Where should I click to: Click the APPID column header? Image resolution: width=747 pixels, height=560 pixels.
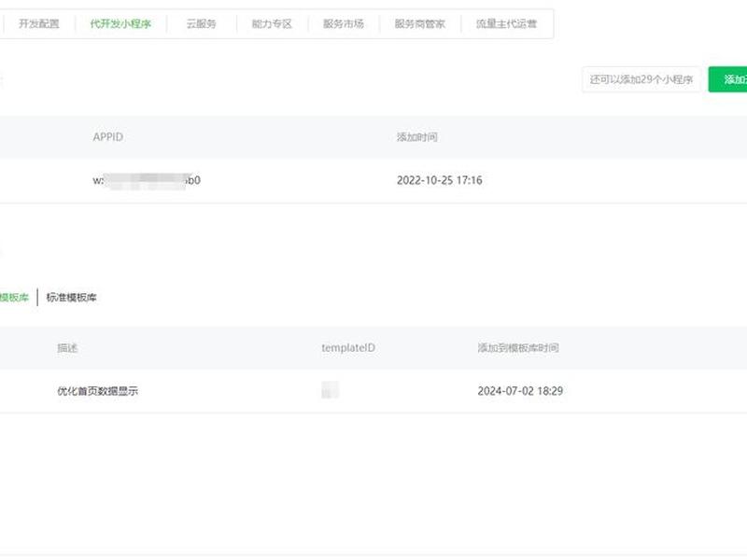pos(108,137)
